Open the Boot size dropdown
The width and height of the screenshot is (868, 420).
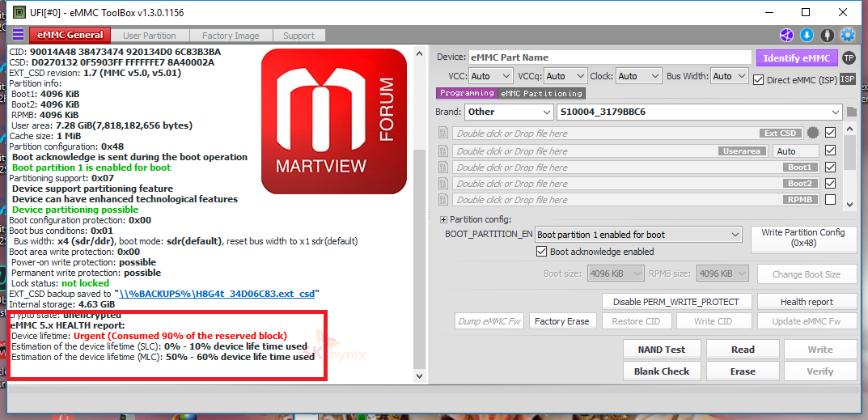pyautogui.click(x=616, y=274)
